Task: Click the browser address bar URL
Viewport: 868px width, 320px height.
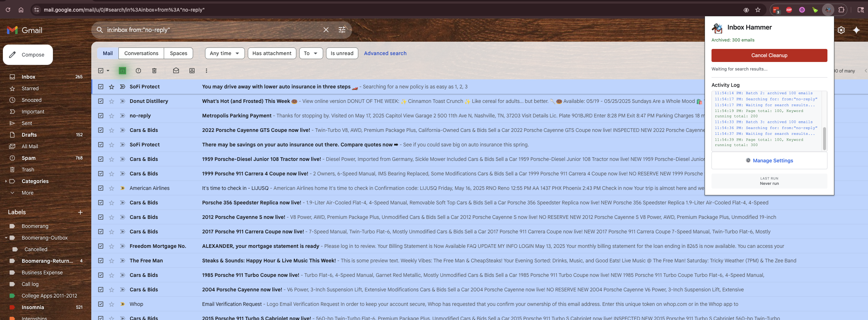Action: pos(124,10)
